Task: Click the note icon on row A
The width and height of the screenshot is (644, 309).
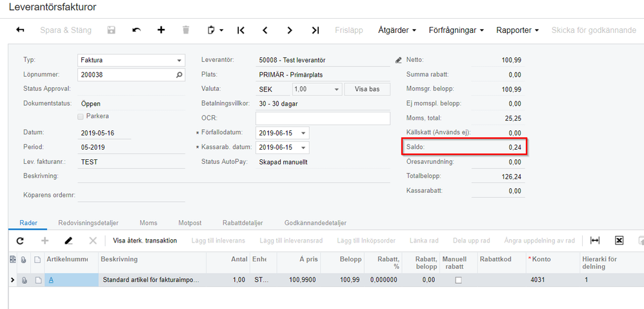Action: click(x=38, y=280)
